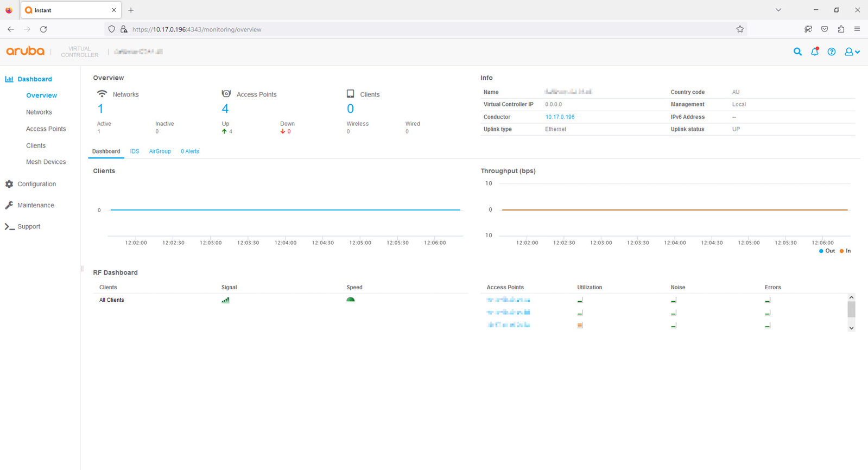Click the Save to Pocket icon
This screenshot has width=868, height=470.
825,29
